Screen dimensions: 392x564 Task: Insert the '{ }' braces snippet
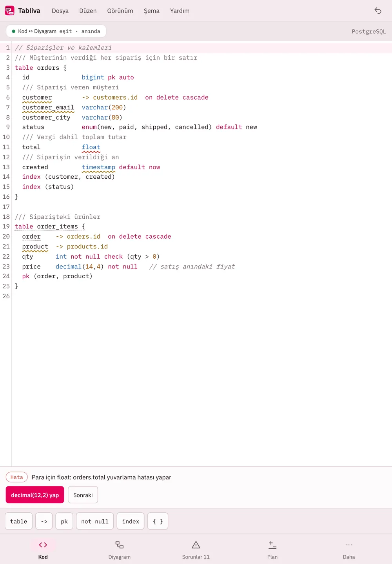158,521
